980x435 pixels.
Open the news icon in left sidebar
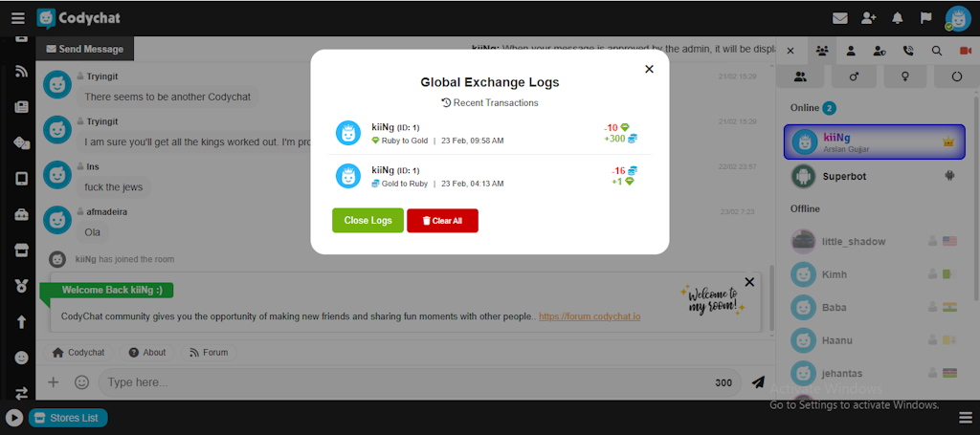(x=21, y=107)
